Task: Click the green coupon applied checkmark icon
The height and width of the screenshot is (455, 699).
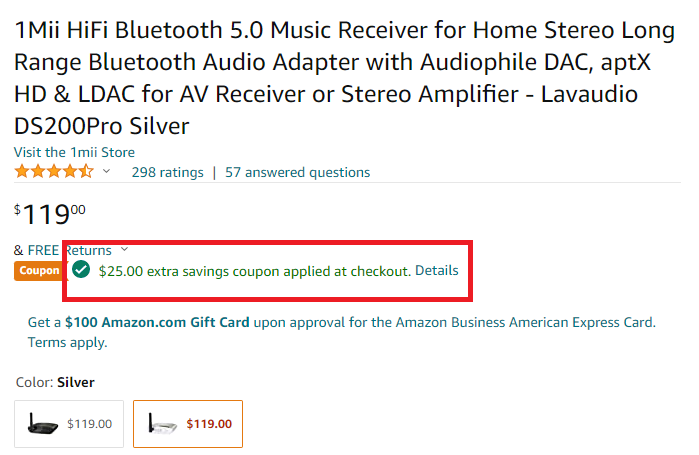Action: pyautogui.click(x=81, y=270)
